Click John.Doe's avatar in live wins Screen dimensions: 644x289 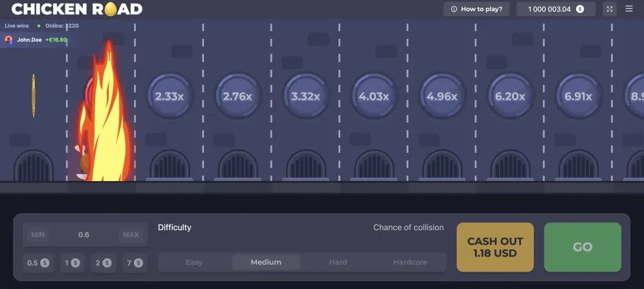point(8,40)
